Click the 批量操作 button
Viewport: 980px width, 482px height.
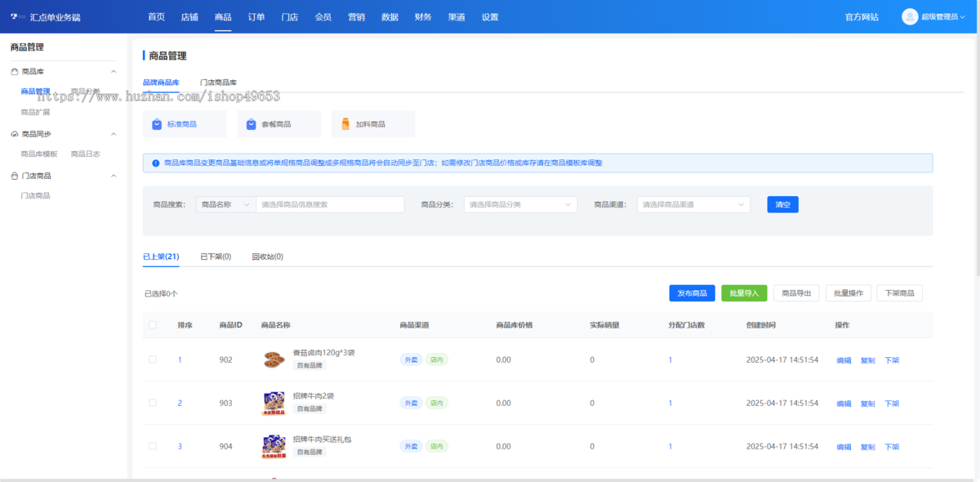click(849, 293)
